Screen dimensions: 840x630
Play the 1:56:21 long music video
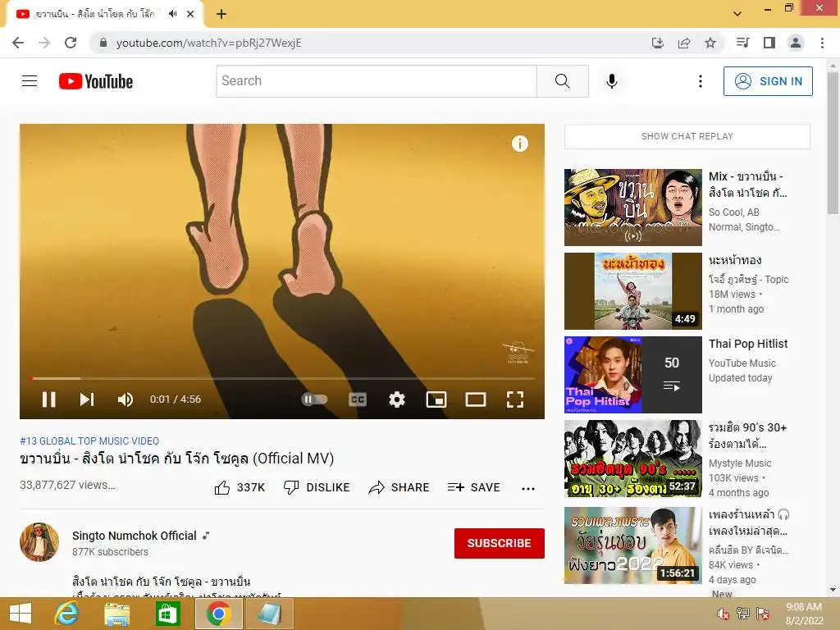(x=633, y=546)
